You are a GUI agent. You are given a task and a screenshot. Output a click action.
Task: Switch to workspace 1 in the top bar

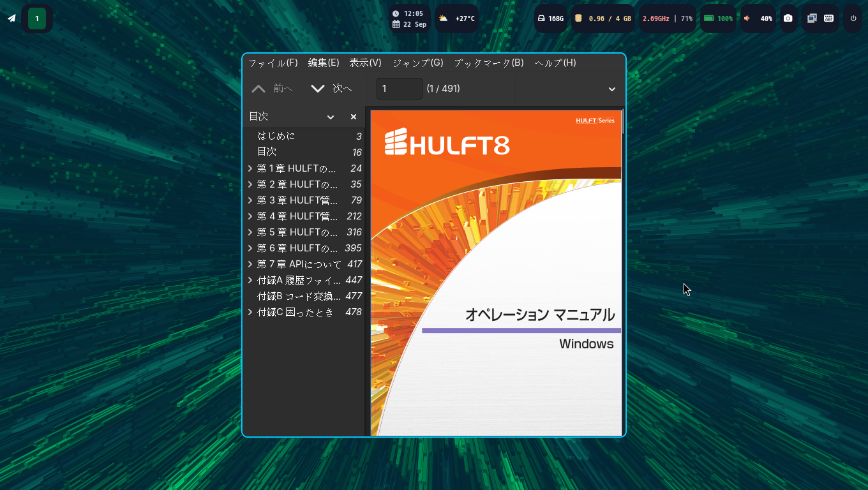pyautogui.click(x=37, y=19)
